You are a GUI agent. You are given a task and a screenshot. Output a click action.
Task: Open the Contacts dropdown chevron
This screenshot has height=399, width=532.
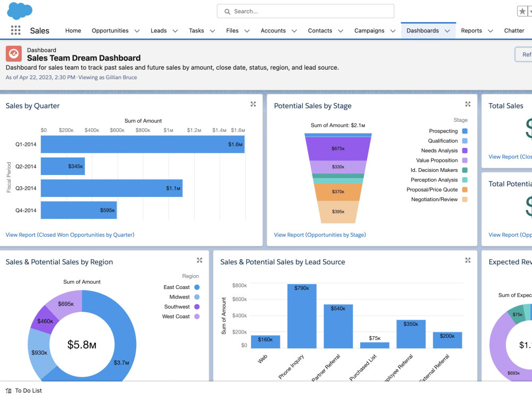point(340,31)
